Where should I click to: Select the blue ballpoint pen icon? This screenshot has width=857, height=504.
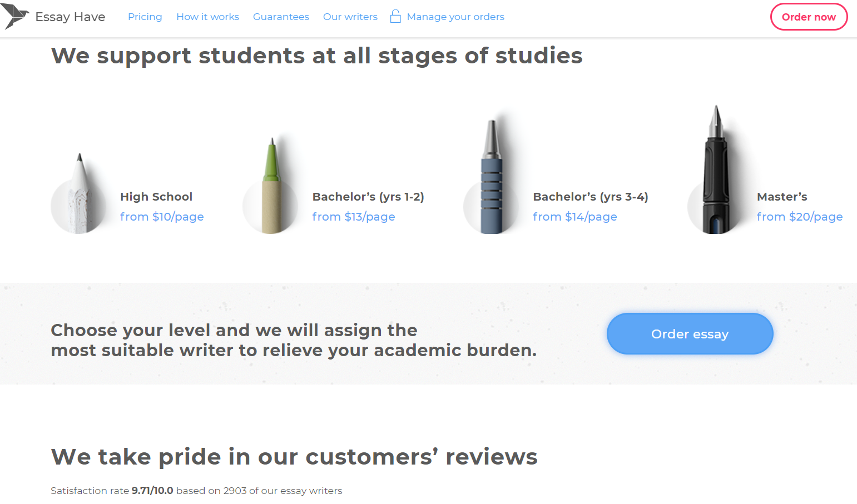(x=492, y=177)
